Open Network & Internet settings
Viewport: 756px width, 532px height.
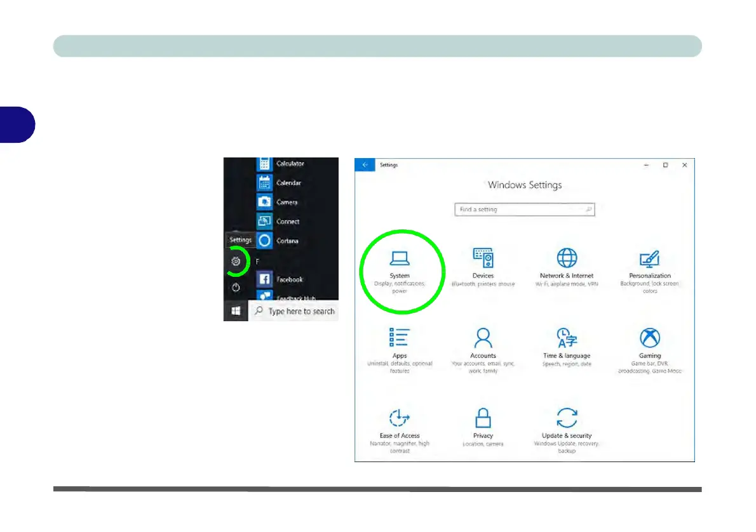[x=567, y=268]
